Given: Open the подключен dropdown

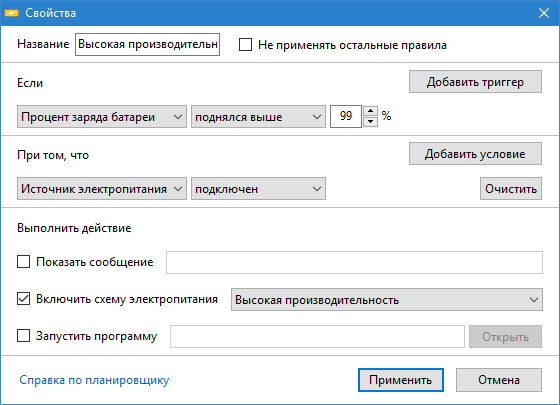Looking at the screenshot, I should tap(258, 189).
